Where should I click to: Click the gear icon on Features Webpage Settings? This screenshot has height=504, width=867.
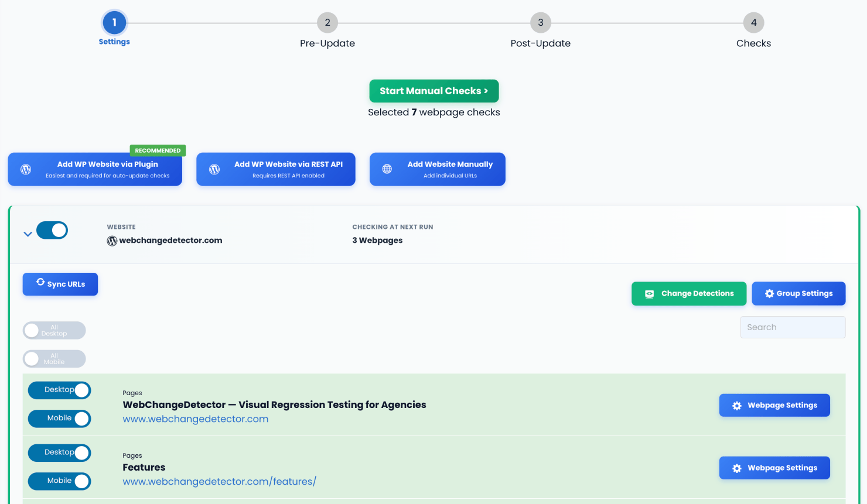736,468
